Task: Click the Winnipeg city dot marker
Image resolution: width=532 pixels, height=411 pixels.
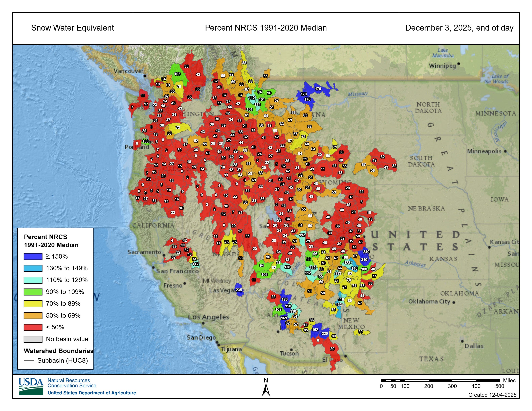Action: pyautogui.click(x=458, y=64)
